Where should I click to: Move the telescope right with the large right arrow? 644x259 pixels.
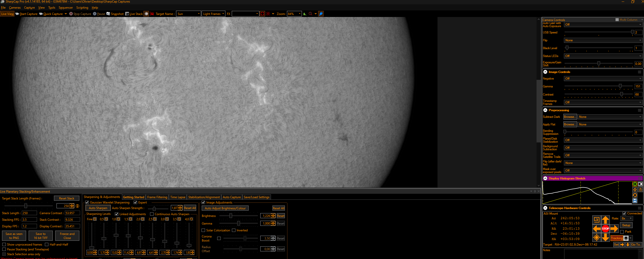[614, 229]
